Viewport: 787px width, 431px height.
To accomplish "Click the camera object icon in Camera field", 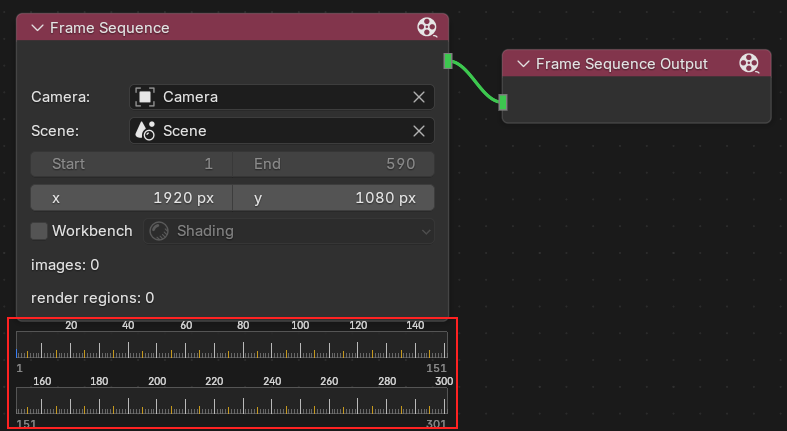I will [145, 97].
